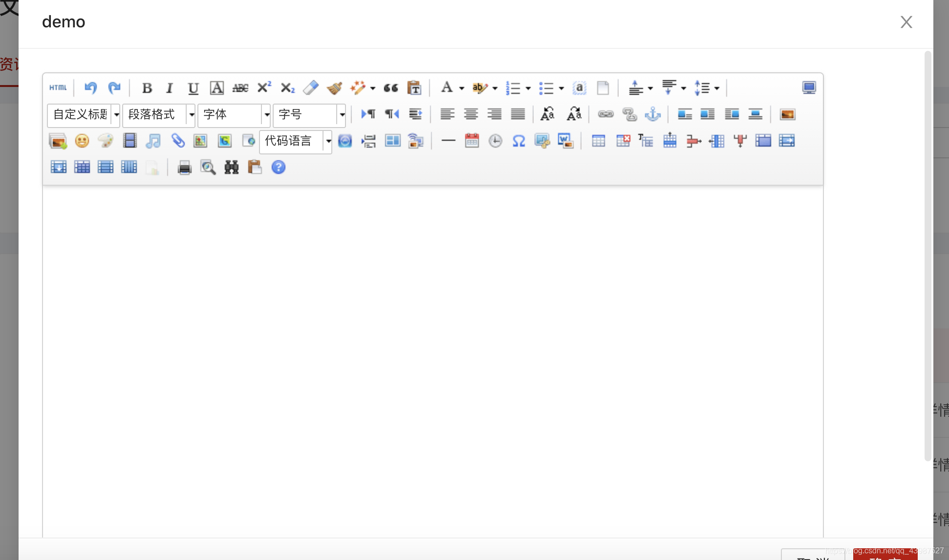The image size is (949, 560).
Task: Insert an emoticon with smiley icon
Action: (x=82, y=141)
